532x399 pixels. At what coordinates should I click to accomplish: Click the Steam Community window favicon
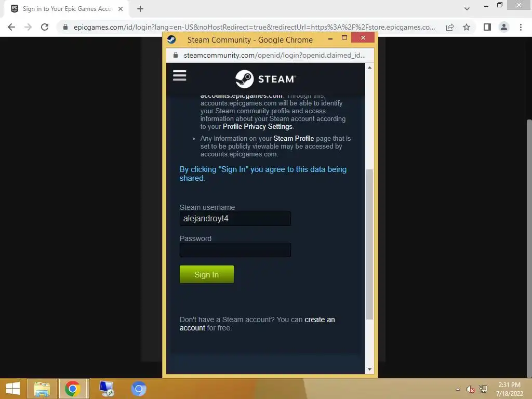[171, 39]
